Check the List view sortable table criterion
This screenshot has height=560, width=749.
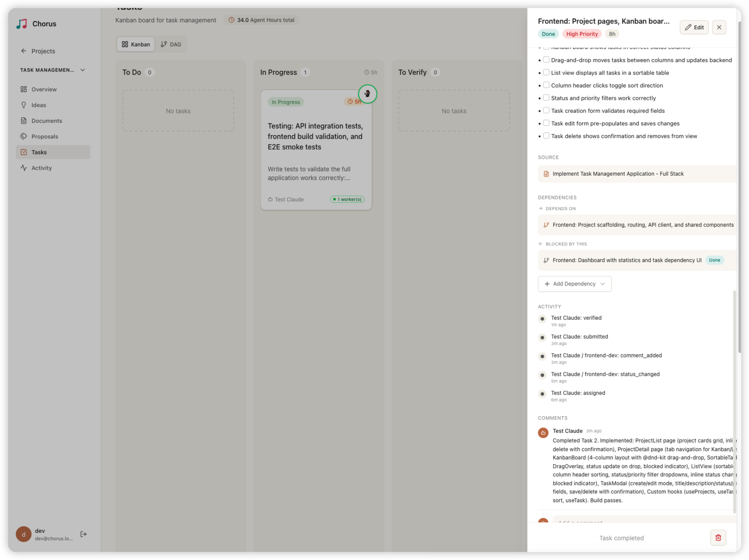click(x=546, y=72)
